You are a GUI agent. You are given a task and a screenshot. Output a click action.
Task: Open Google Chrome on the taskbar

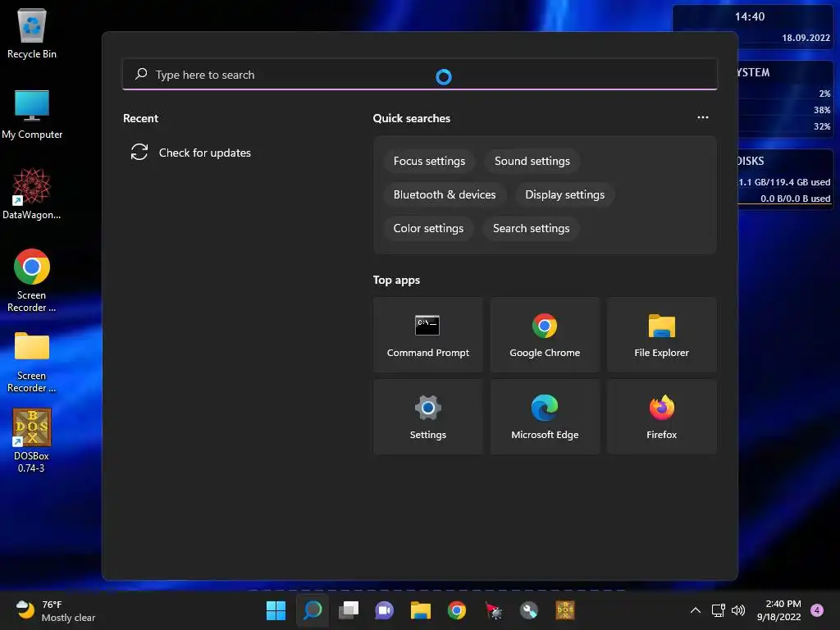pyautogui.click(x=456, y=610)
